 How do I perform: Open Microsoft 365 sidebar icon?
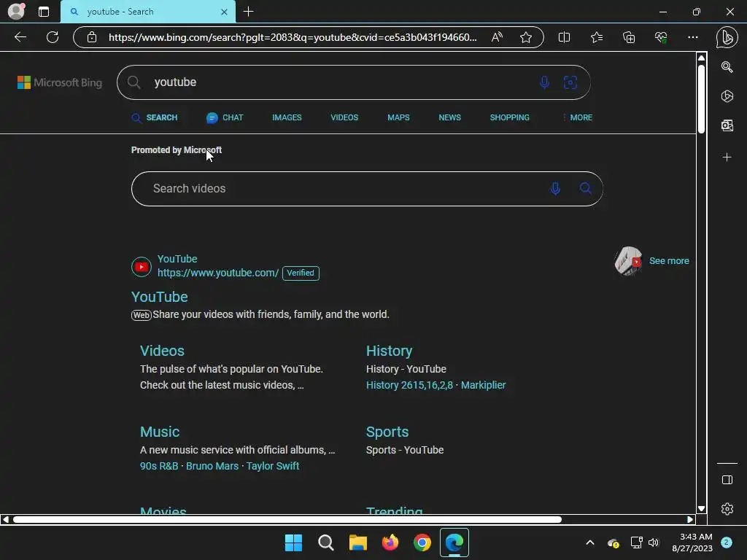pyautogui.click(x=727, y=96)
